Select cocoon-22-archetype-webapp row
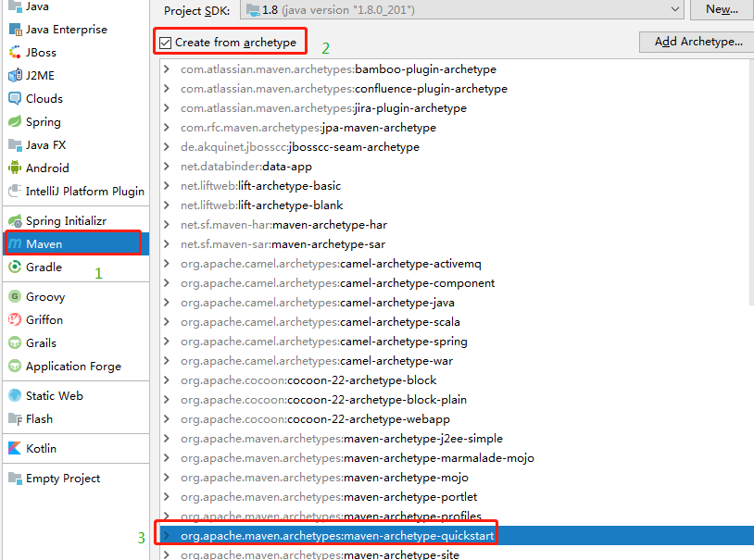Viewport: 754px width, 560px height. click(455, 419)
